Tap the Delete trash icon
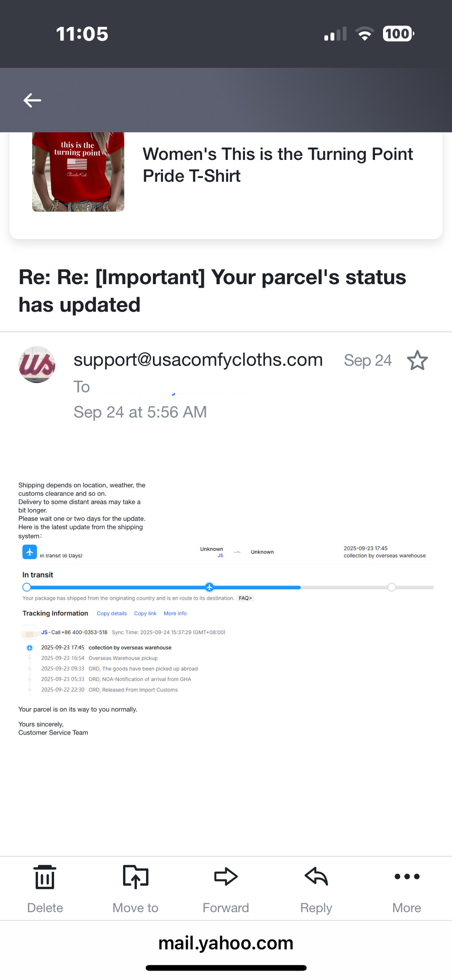The image size is (452, 980). [x=45, y=878]
